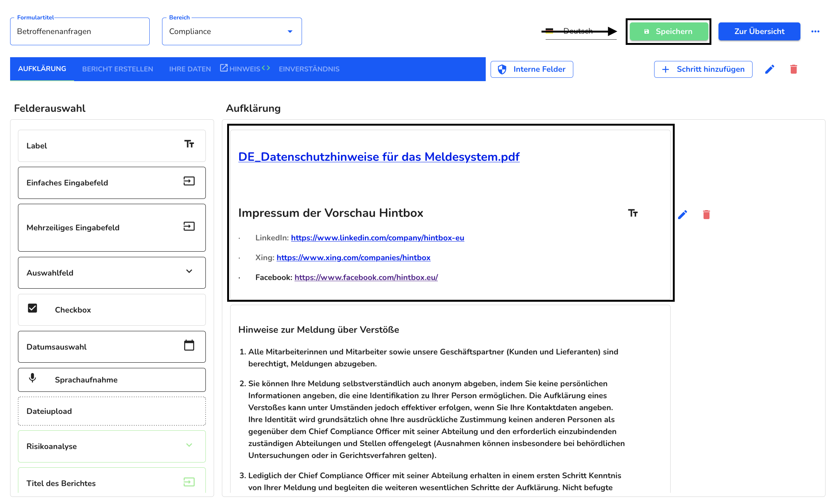
Task: Click the green input icon in Titel des Berichtes
Action: (189, 482)
